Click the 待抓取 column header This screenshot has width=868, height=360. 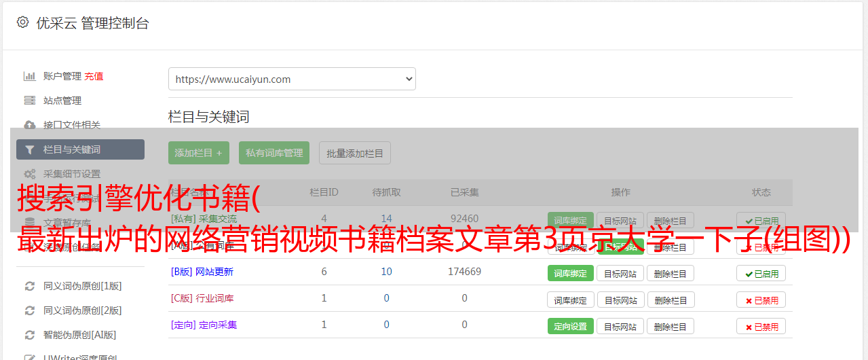(386, 192)
